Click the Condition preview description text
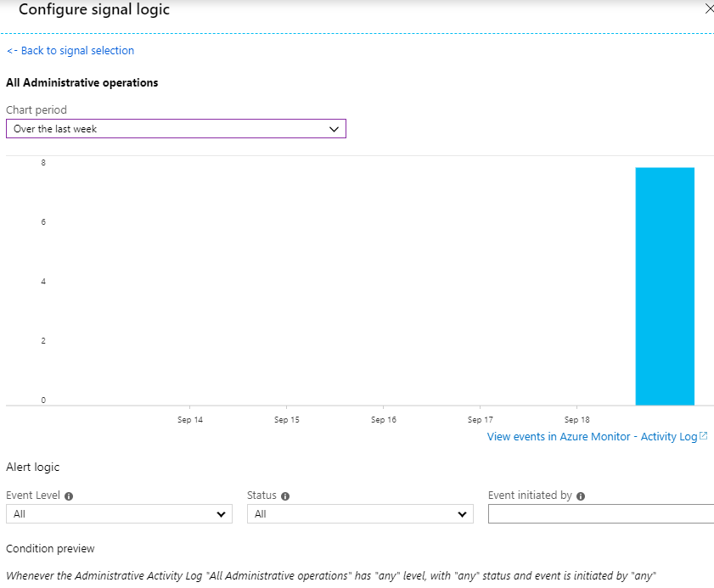This screenshot has height=588, width=714. point(331,576)
